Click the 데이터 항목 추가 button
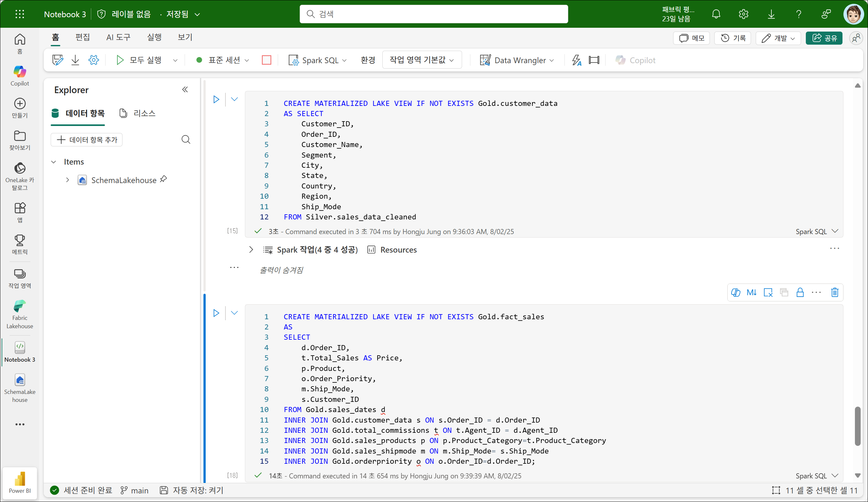Screen dimensions: 868x502 coord(86,140)
